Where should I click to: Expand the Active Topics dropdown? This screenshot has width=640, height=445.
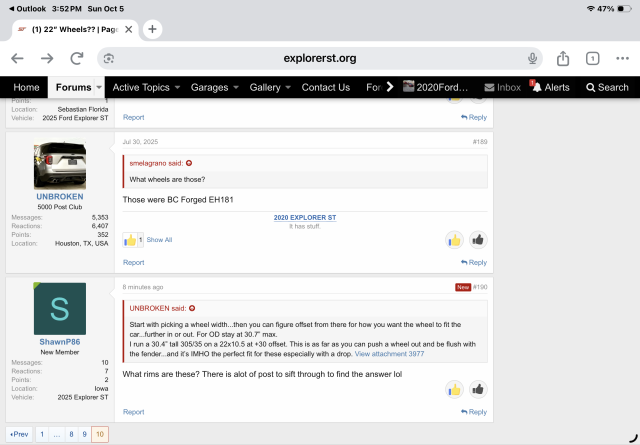tap(177, 87)
